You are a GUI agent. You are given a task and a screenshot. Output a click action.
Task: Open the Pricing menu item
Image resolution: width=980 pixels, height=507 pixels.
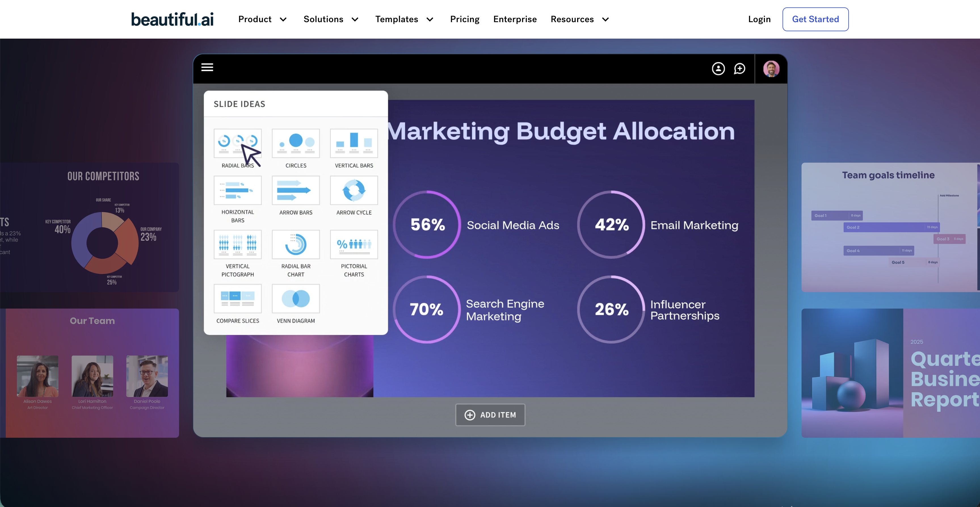(x=464, y=19)
